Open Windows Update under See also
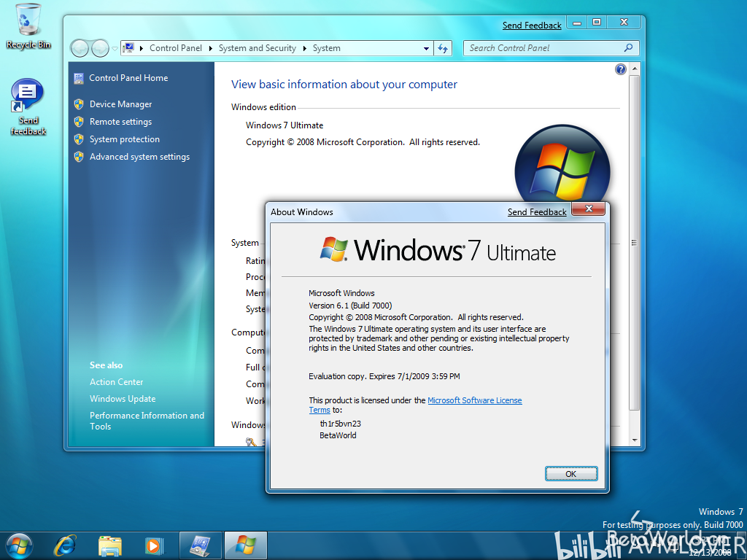This screenshot has width=747, height=560. [123, 399]
